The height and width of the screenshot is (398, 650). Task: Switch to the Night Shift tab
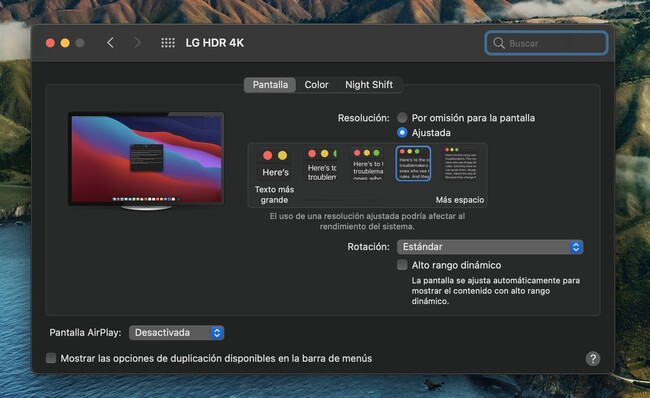pyautogui.click(x=369, y=85)
